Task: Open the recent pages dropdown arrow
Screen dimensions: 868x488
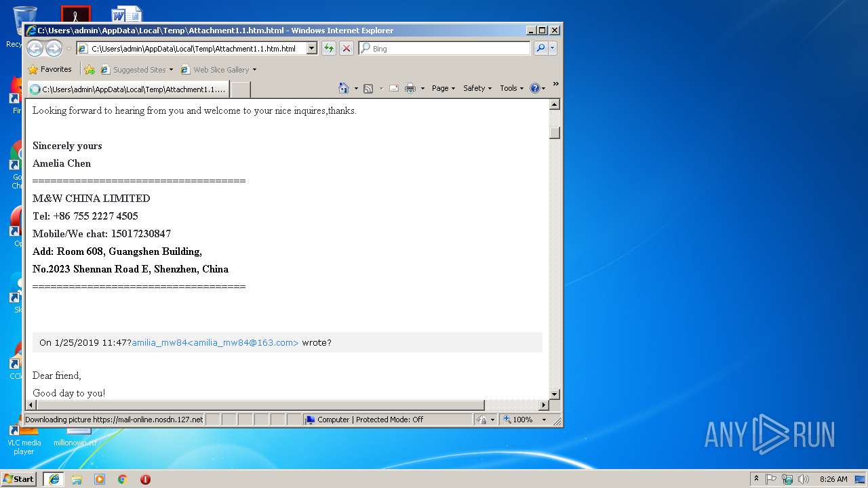Action: (68, 49)
